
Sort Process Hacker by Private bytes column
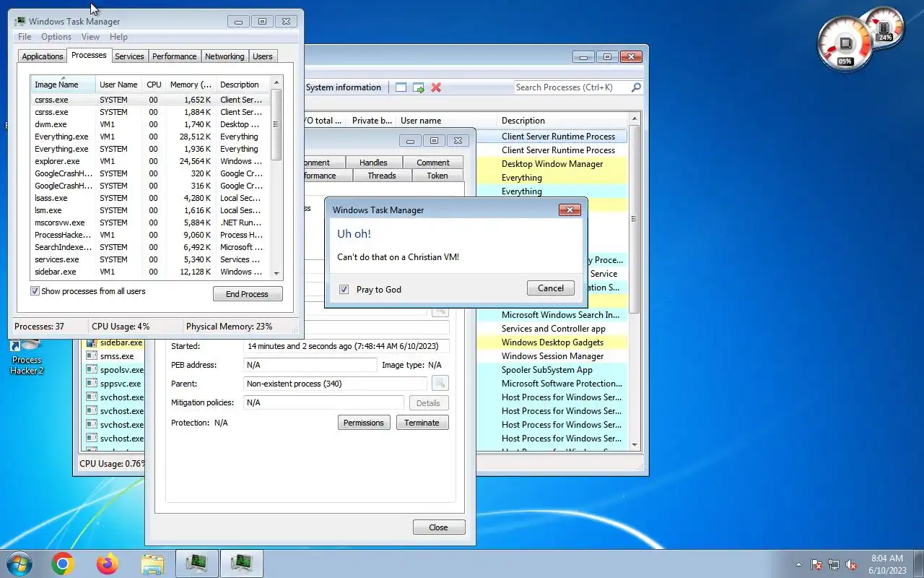tap(372, 121)
